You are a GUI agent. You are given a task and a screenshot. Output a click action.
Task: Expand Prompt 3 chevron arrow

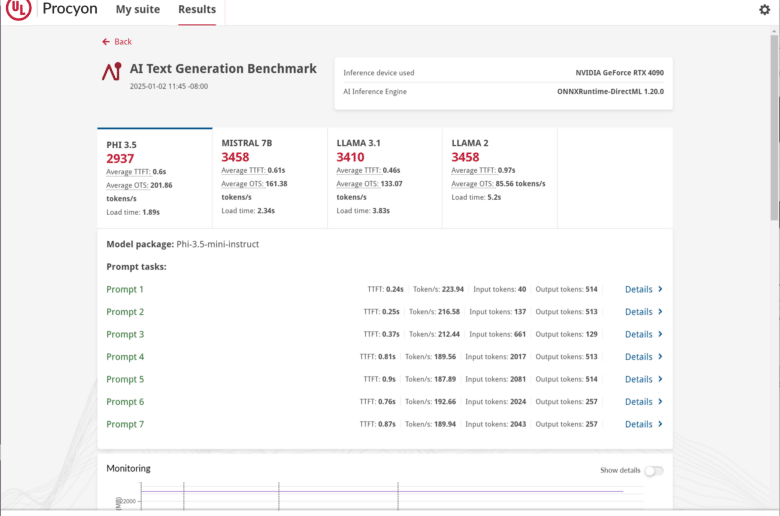660,334
